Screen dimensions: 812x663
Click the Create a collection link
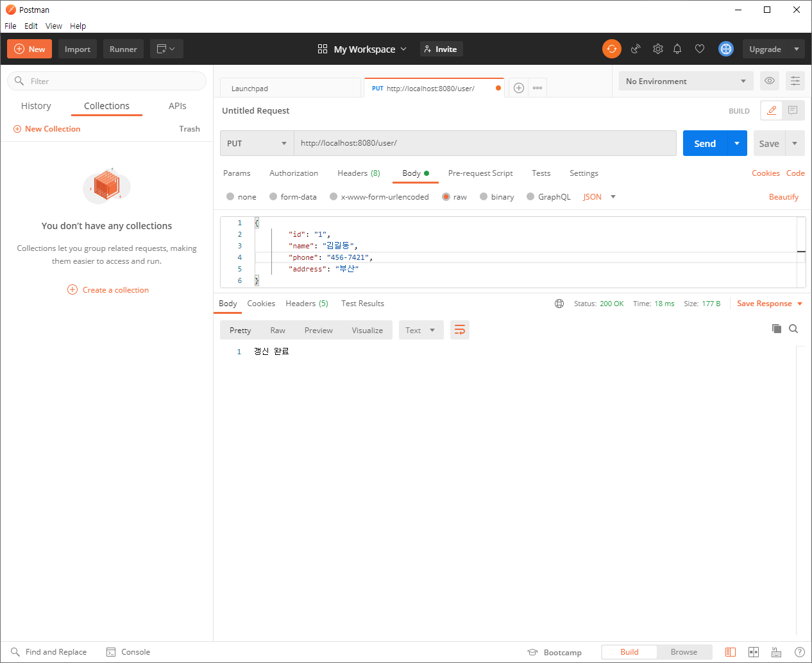pos(108,289)
